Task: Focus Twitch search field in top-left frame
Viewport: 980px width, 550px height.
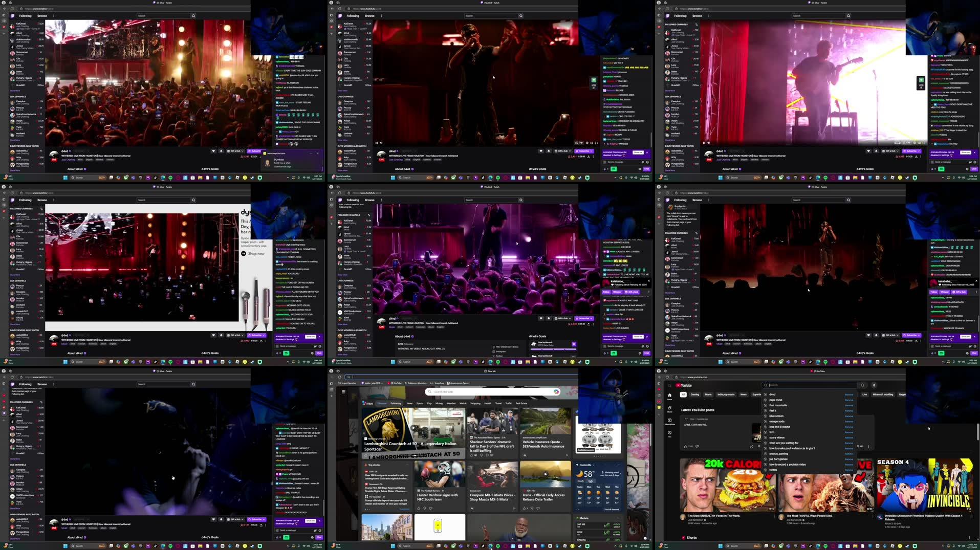Action: [x=164, y=16]
